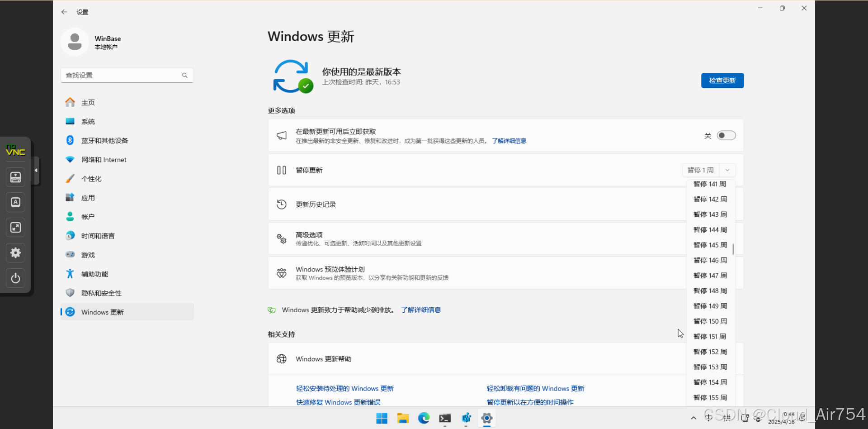Click the Windows 更新 sidebar icon
The height and width of the screenshot is (429, 868).
coord(70,312)
